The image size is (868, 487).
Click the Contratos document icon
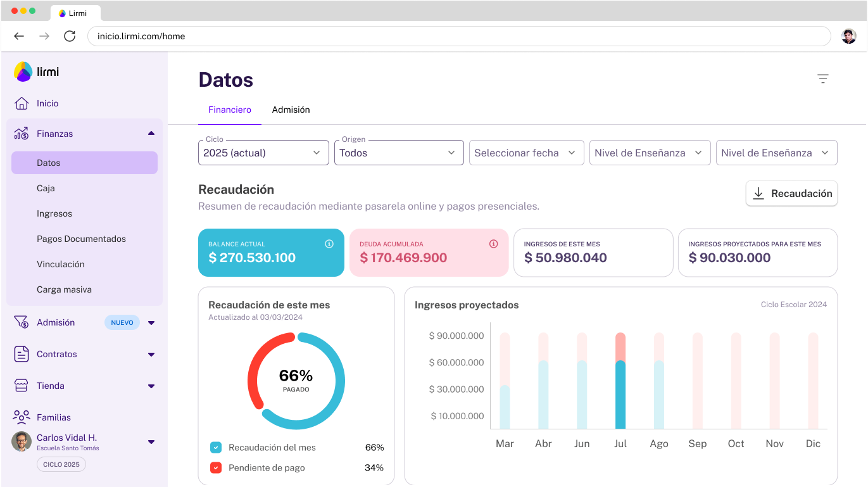21,354
